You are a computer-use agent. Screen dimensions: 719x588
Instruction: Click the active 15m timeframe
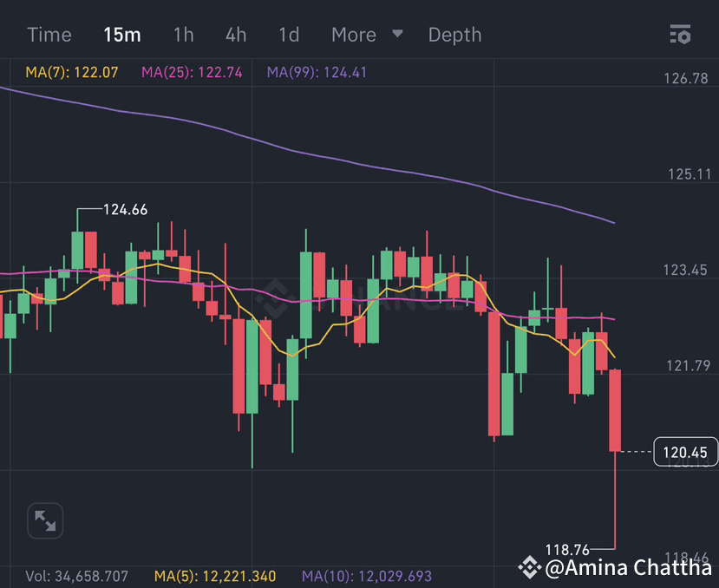[122, 35]
